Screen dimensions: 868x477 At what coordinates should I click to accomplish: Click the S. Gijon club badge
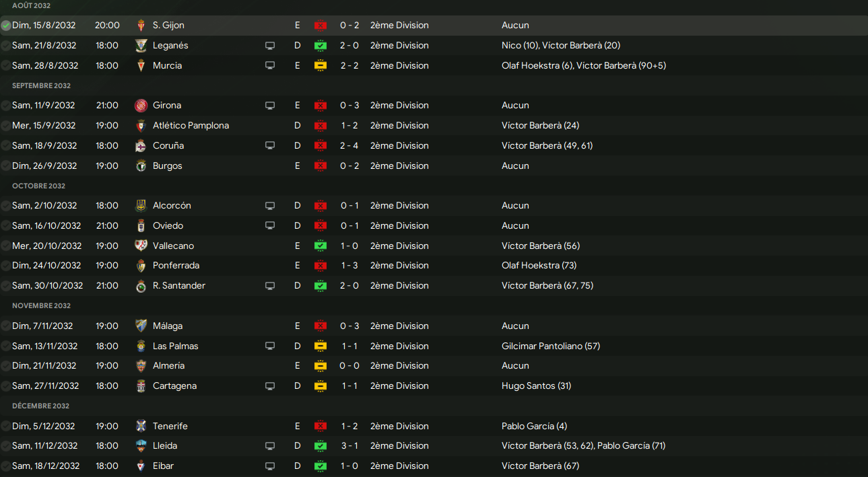pos(141,26)
